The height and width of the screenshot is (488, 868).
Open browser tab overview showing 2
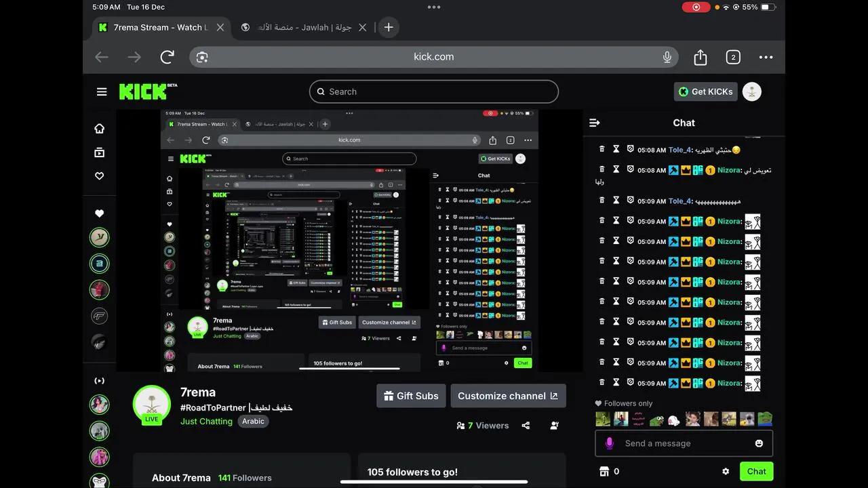tap(733, 58)
